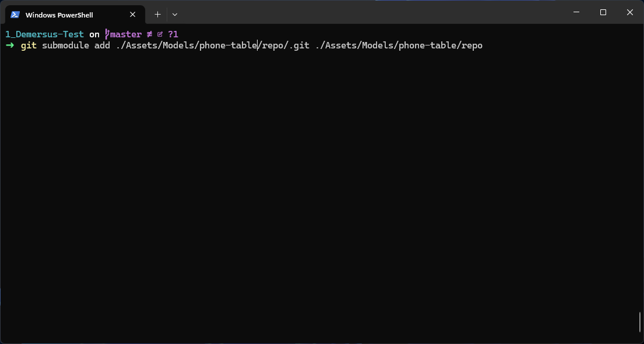Click the 1_Demersus-Test directory name
Image resolution: width=644 pixels, height=344 pixels.
tap(44, 34)
